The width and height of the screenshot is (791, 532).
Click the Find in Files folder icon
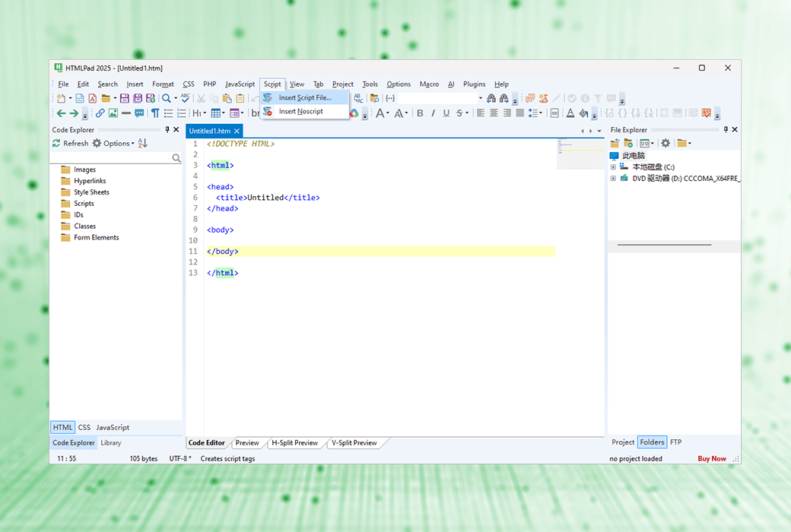click(374, 98)
